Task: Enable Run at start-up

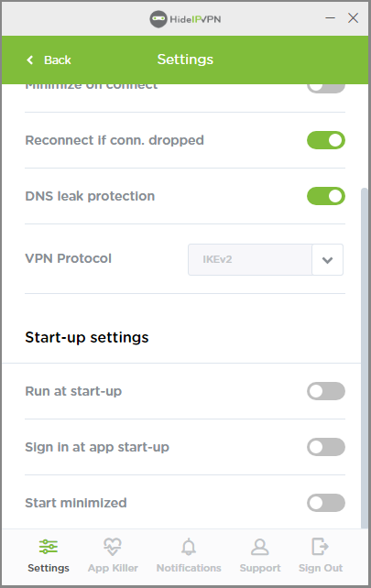Action: (326, 391)
